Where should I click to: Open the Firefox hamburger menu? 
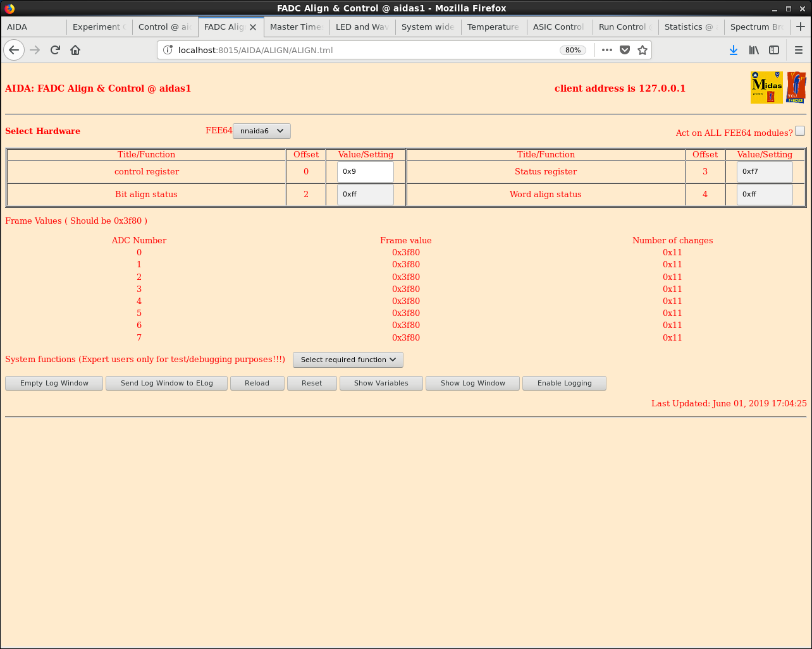click(x=798, y=50)
